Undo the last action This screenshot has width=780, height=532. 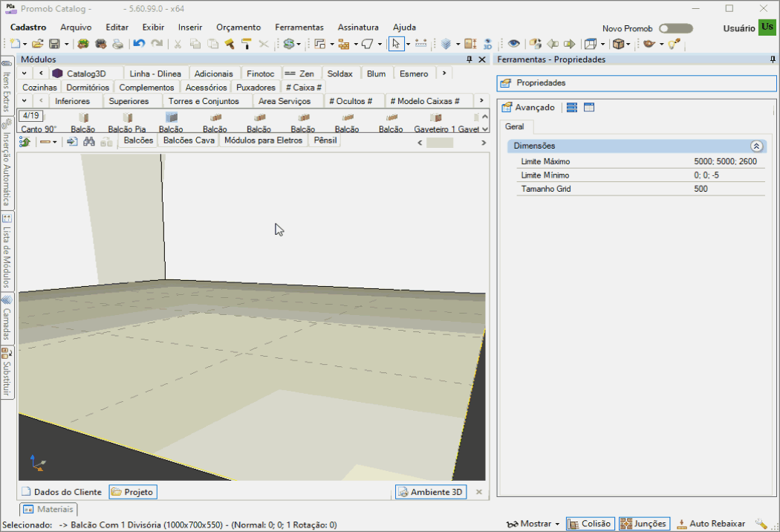coord(140,44)
